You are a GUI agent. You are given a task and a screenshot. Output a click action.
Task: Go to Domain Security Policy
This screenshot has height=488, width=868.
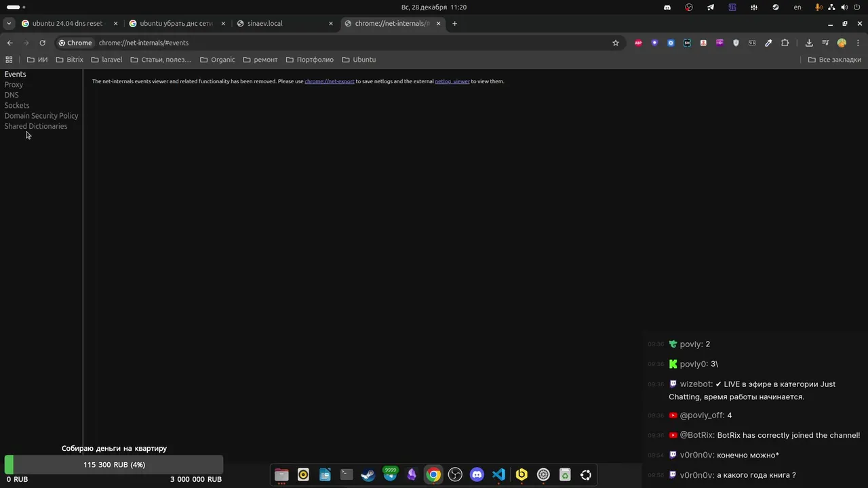[41, 116]
